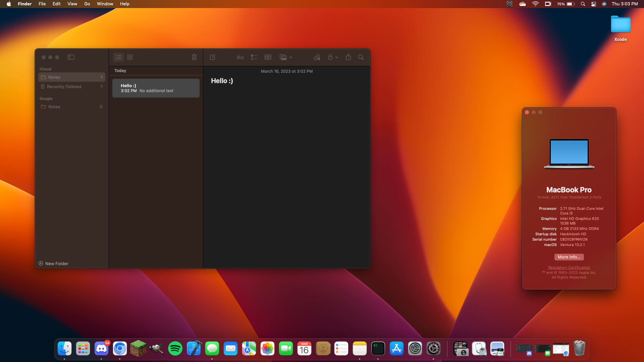
Task: Click the New Folder button in Notes
Action: tap(54, 263)
